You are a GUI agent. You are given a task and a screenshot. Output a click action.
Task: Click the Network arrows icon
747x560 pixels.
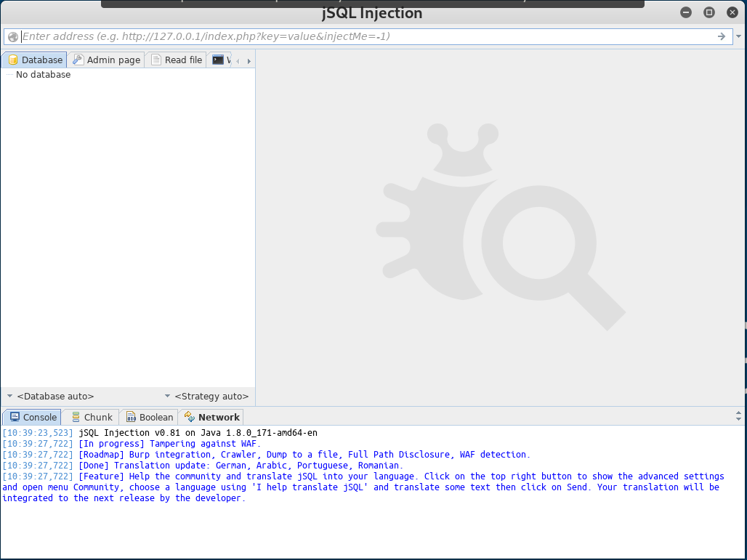point(190,417)
